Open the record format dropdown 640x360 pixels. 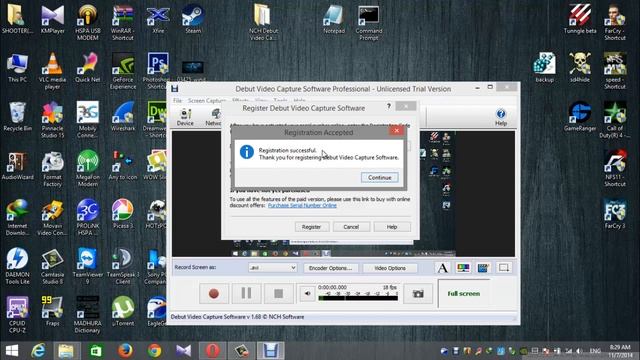coord(272,268)
